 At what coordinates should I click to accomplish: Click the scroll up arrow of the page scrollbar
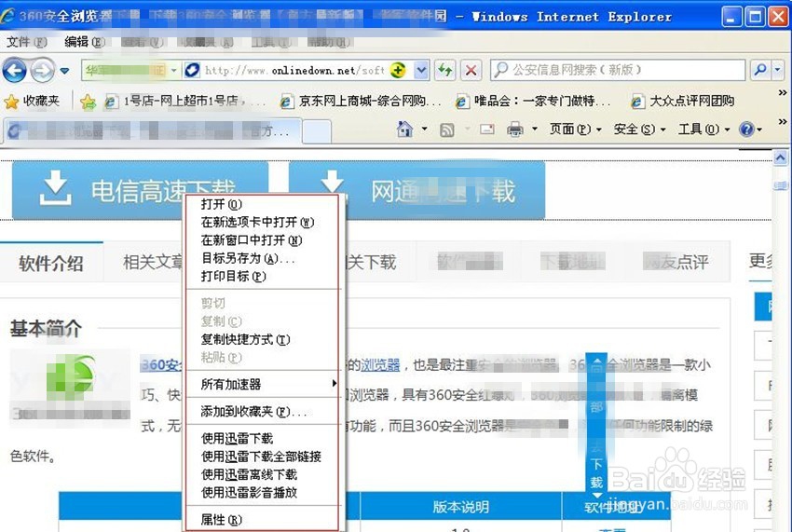(781, 158)
